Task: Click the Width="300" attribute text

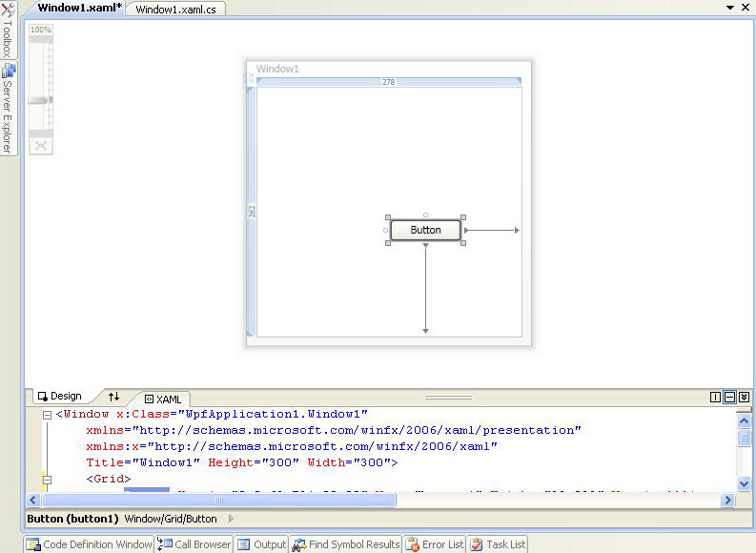Action: tap(349, 462)
